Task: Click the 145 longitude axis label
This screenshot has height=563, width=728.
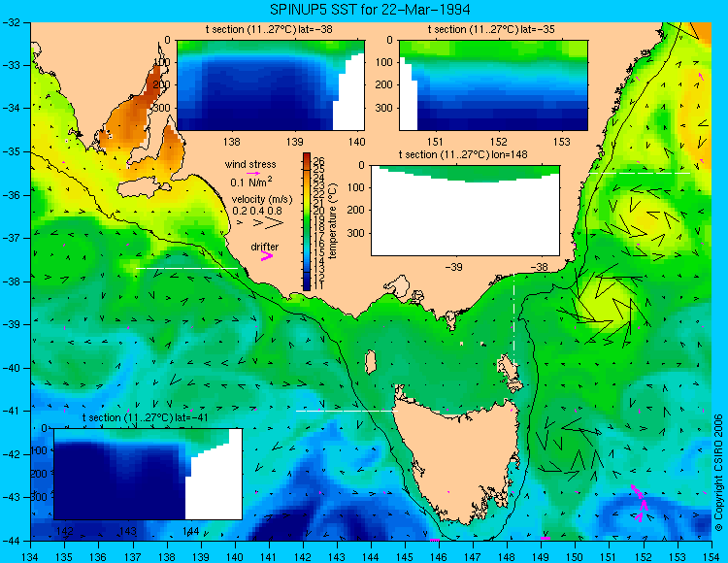Action: [405, 557]
